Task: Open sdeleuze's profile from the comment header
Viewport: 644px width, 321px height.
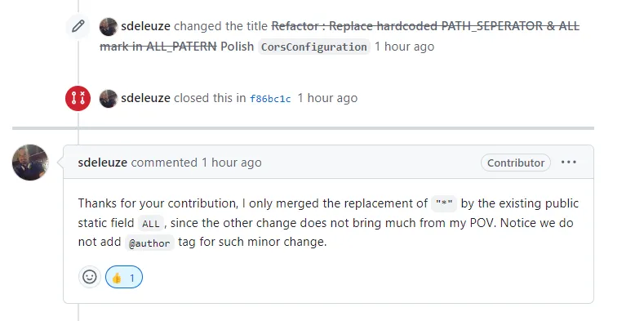Action: pyautogui.click(x=103, y=163)
